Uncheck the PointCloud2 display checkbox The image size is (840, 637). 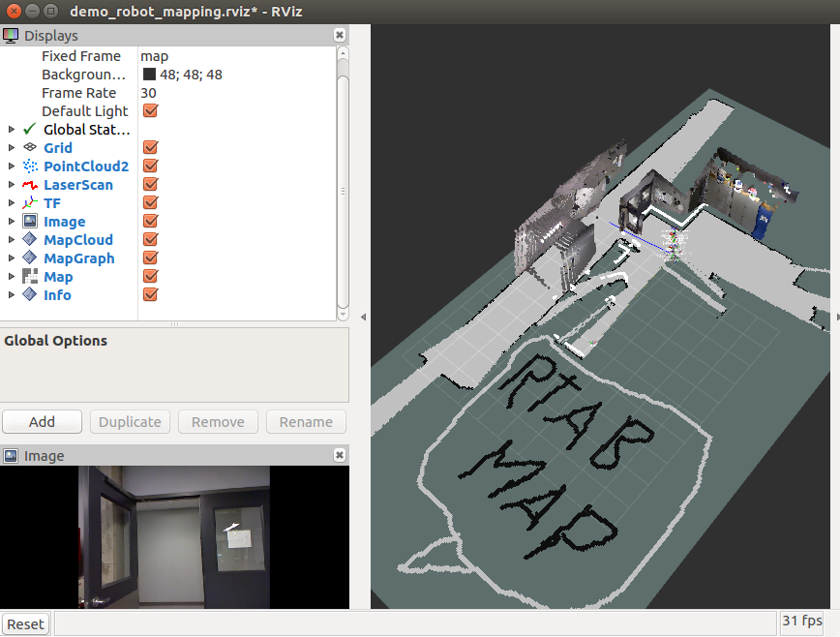[150, 167]
